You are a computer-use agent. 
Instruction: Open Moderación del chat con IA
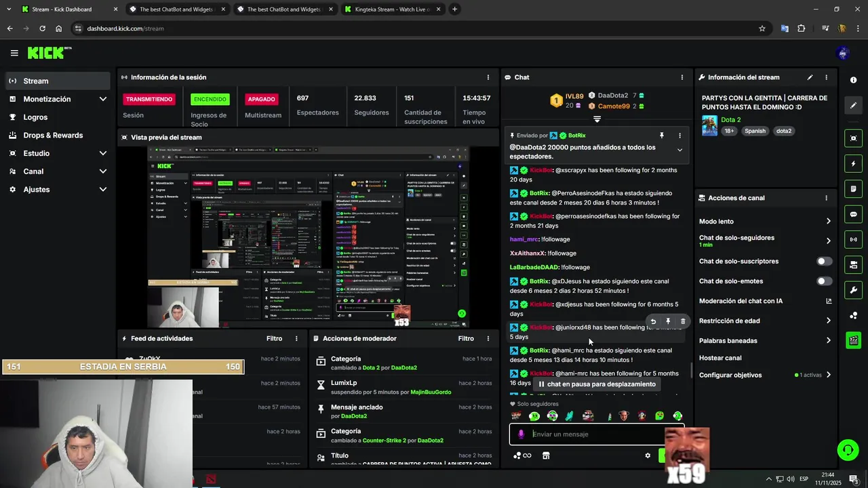tap(766, 301)
